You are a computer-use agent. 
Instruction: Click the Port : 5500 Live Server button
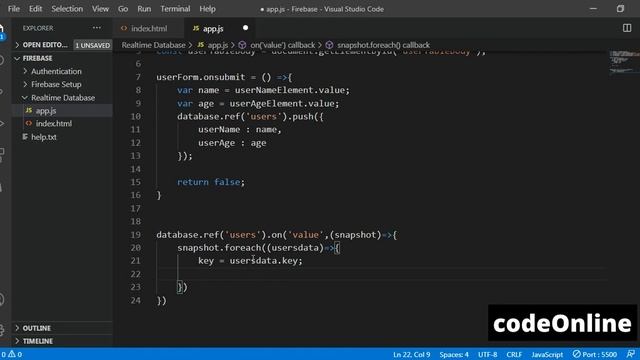click(594, 354)
